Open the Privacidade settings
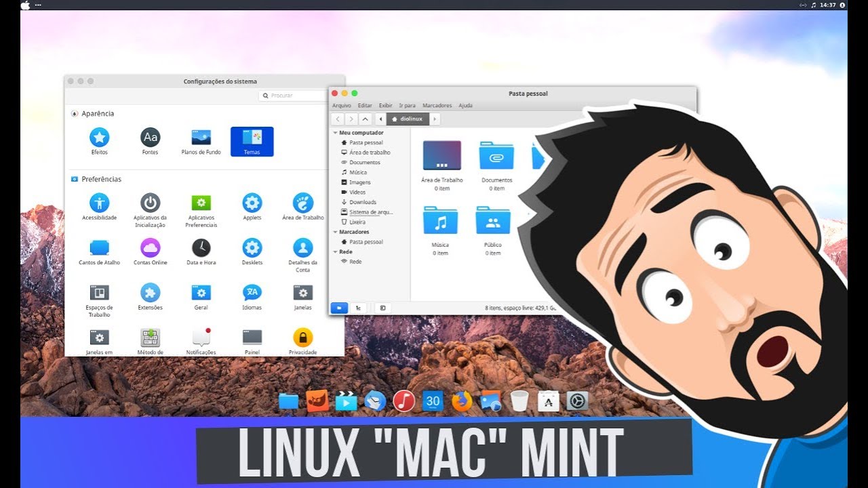 [303, 342]
